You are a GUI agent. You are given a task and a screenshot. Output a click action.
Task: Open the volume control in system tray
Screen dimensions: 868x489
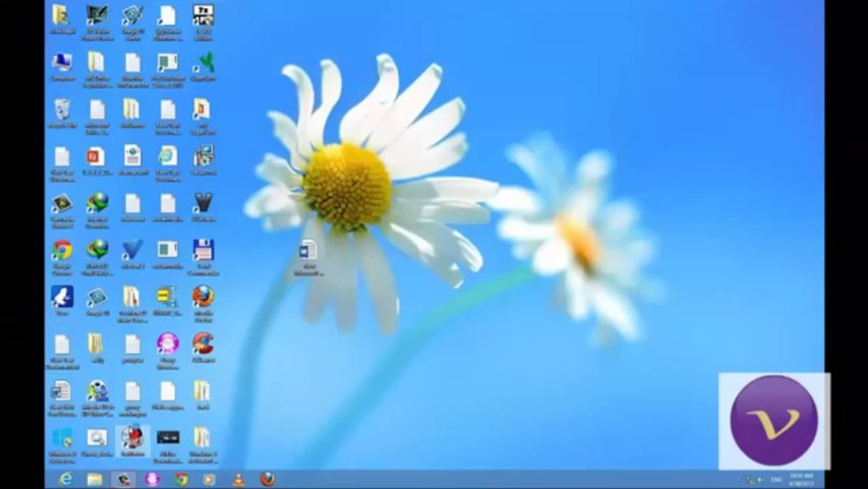760,480
